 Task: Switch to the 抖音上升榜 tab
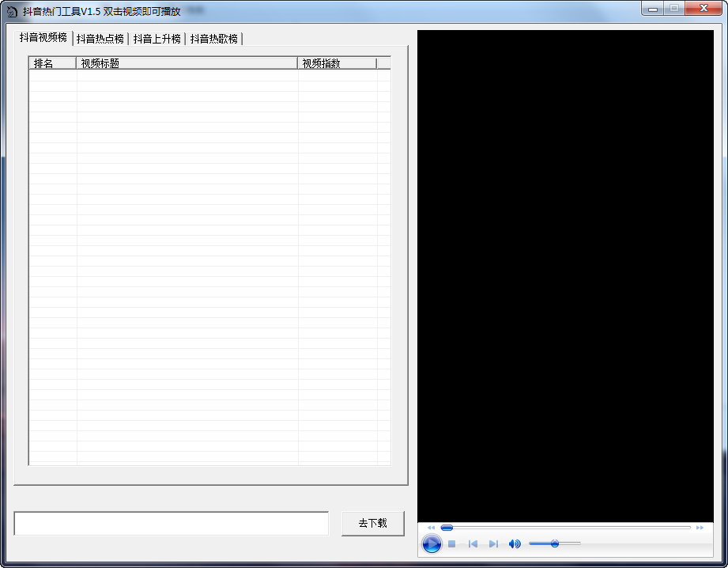tap(157, 39)
